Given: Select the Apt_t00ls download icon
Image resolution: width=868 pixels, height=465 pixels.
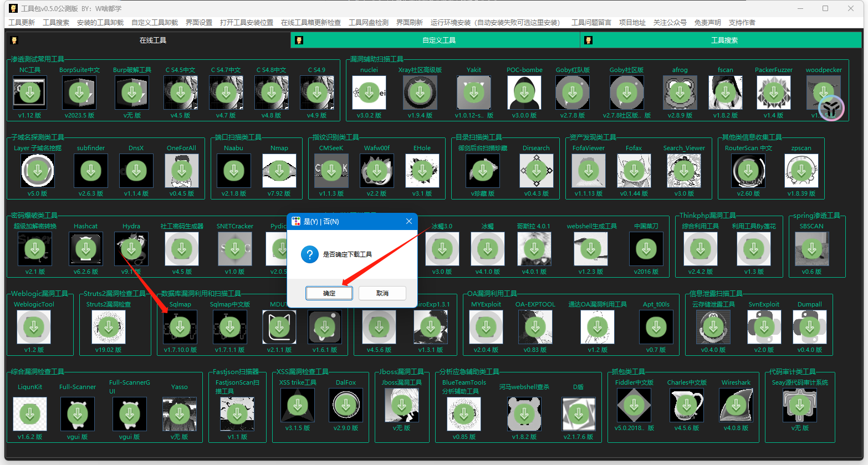Looking at the screenshot, I should [656, 327].
